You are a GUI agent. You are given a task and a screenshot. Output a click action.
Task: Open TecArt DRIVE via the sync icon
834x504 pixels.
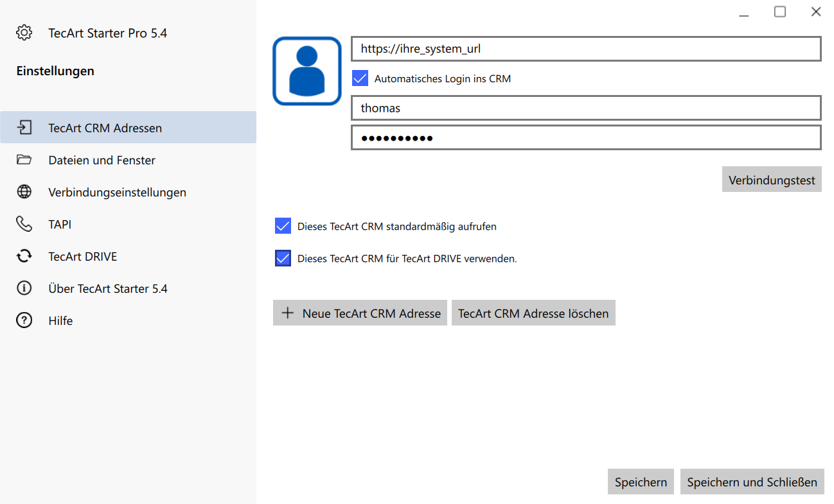24,256
